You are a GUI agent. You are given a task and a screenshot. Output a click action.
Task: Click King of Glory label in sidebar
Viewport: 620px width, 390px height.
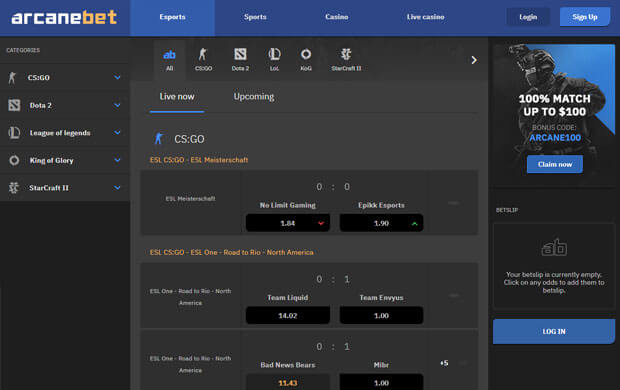(x=51, y=160)
